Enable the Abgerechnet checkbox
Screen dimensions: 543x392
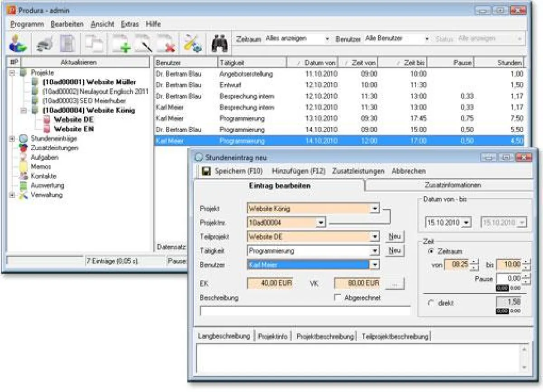point(337,297)
